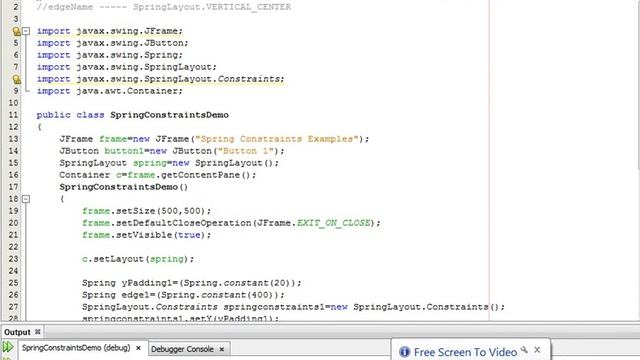The height and width of the screenshot is (360, 640).
Task: Click EXIT_ON_CLOSE constant on line 20
Action: [x=333, y=223]
